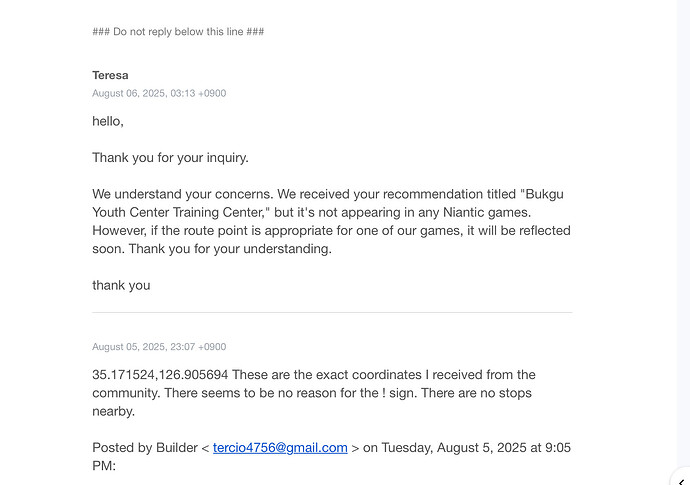Click the "Do not reply below this line" text
Image resolution: width=690 pixels, height=485 pixels.
(178, 32)
